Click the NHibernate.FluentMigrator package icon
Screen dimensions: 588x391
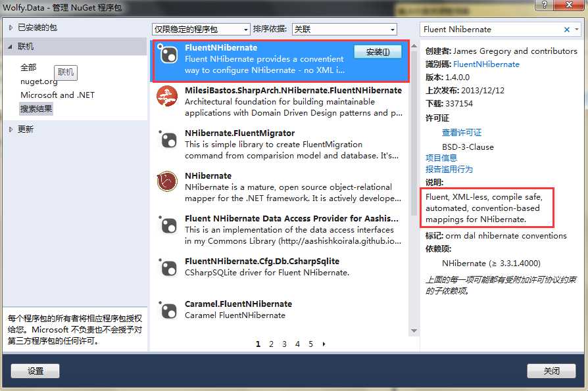click(168, 140)
